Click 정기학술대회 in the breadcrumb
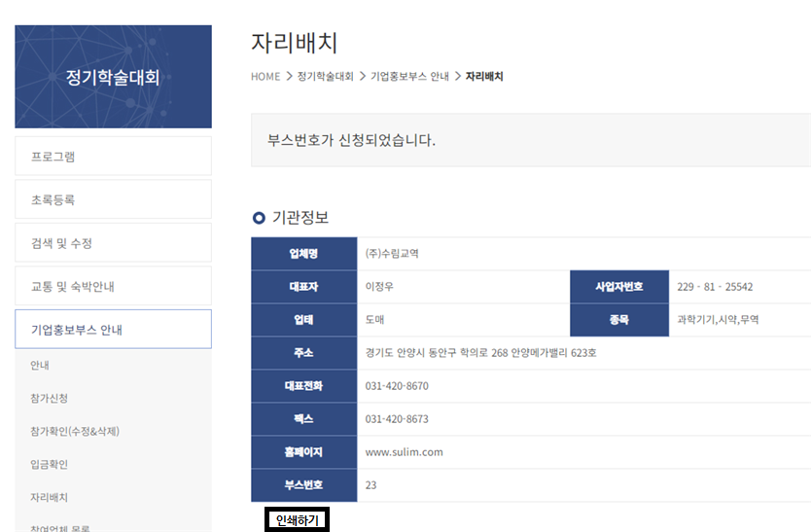The image size is (811, 532). pyautogui.click(x=325, y=77)
